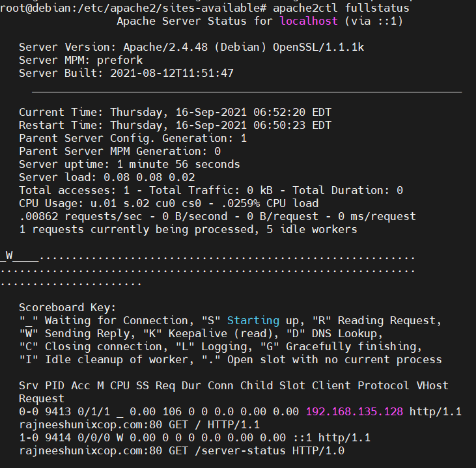Click the CPU Usage line
476x468 pixels.
tap(169, 204)
